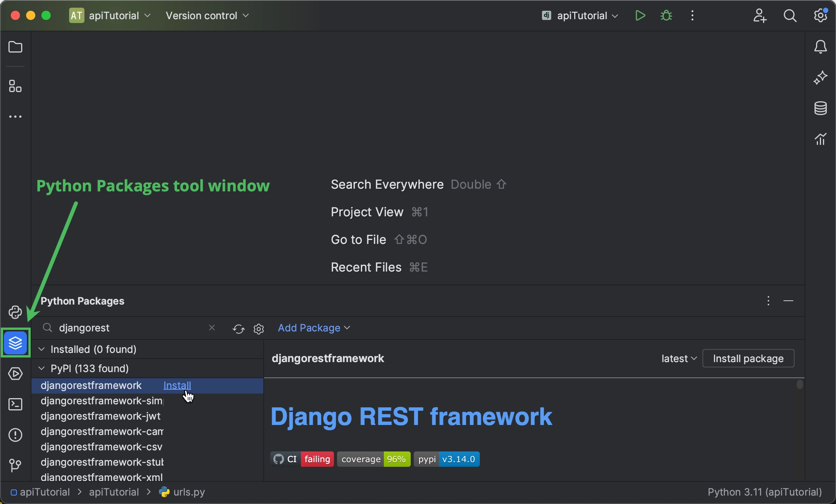Select the djangorestframework-stub package row
The image size is (836, 504).
click(147, 462)
